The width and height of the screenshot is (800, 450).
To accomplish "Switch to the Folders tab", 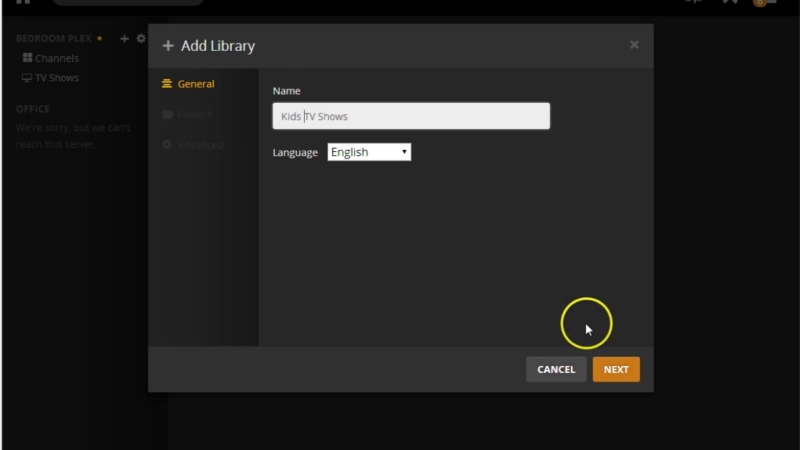I will (194, 115).
